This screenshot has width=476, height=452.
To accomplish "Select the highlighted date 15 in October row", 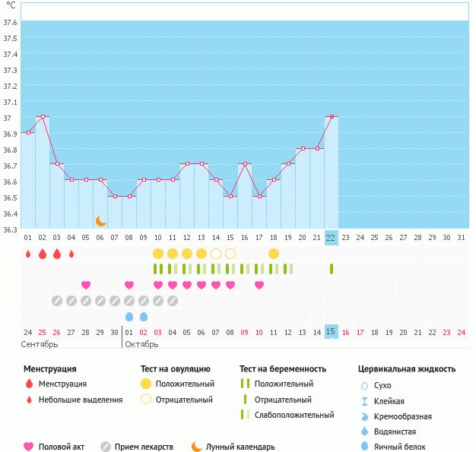I will 331,332.
